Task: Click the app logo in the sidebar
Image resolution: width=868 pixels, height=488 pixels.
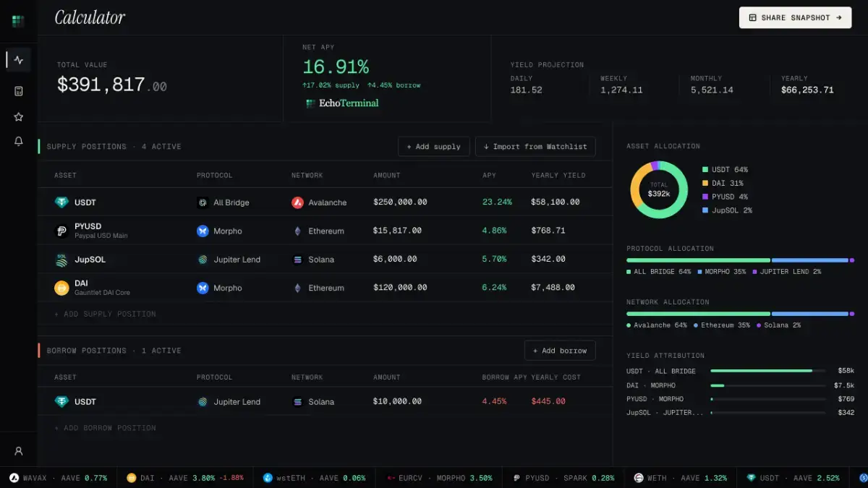Action: click(x=18, y=21)
